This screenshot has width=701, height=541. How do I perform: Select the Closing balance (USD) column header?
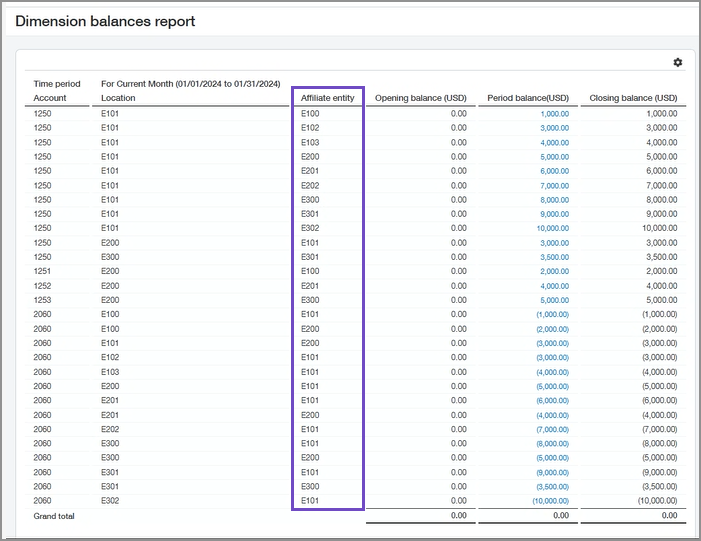[634, 98]
